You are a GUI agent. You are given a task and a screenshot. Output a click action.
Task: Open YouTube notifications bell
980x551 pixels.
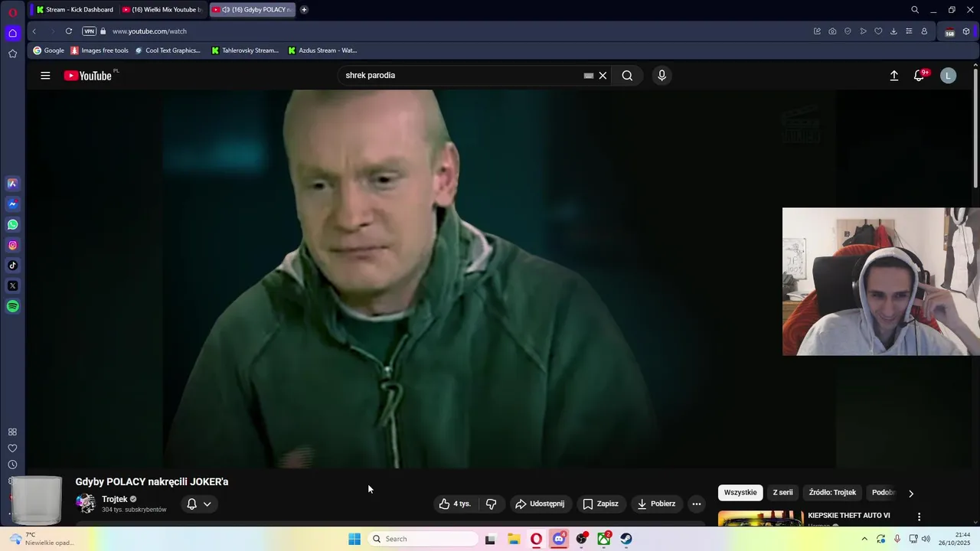[x=920, y=75]
